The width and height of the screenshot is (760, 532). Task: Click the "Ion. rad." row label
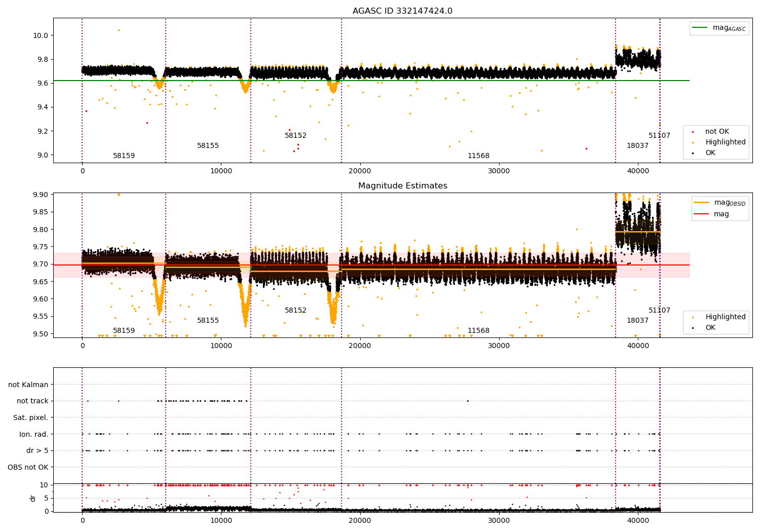coord(34,434)
